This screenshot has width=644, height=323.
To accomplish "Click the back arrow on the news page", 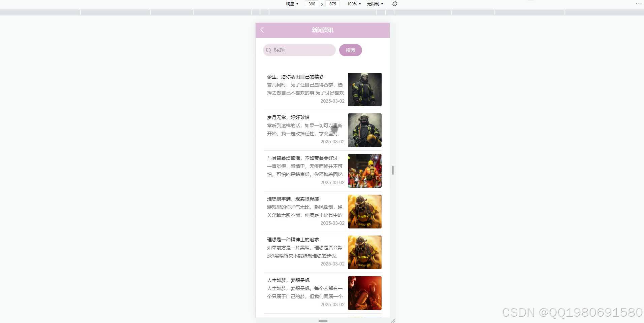I will pyautogui.click(x=262, y=30).
